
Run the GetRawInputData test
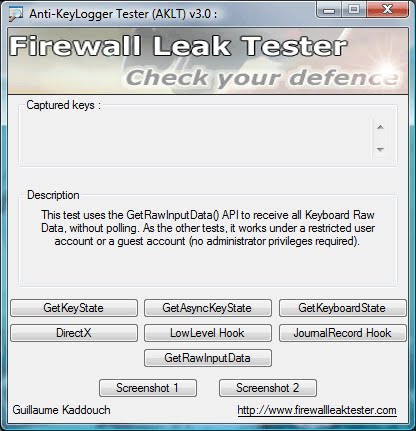pos(208,358)
